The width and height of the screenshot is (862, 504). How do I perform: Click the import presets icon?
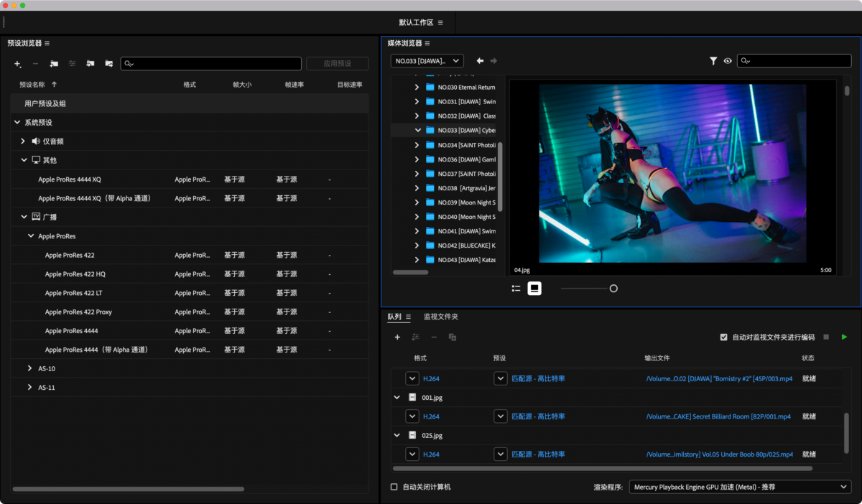coord(91,64)
